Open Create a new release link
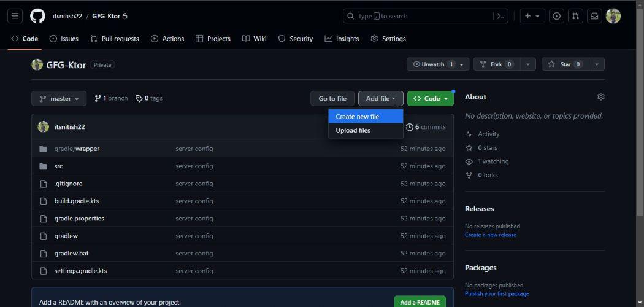 coord(491,235)
